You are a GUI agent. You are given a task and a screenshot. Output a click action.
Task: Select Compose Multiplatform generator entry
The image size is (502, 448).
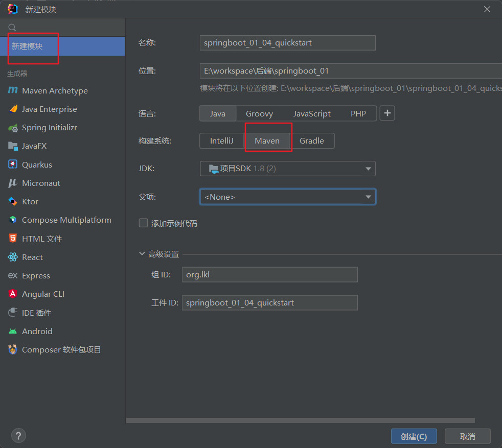[x=62, y=220]
